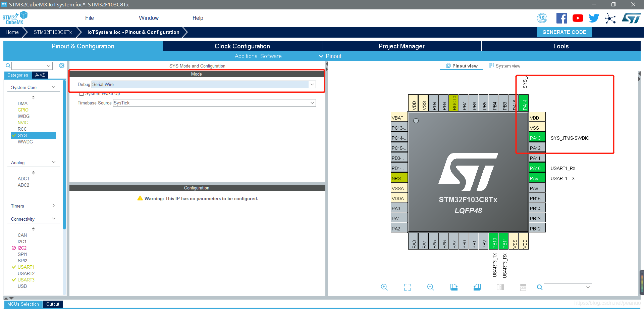644x309 pixels.
Task: Click green pin PA10 on the chip
Action: (537, 168)
